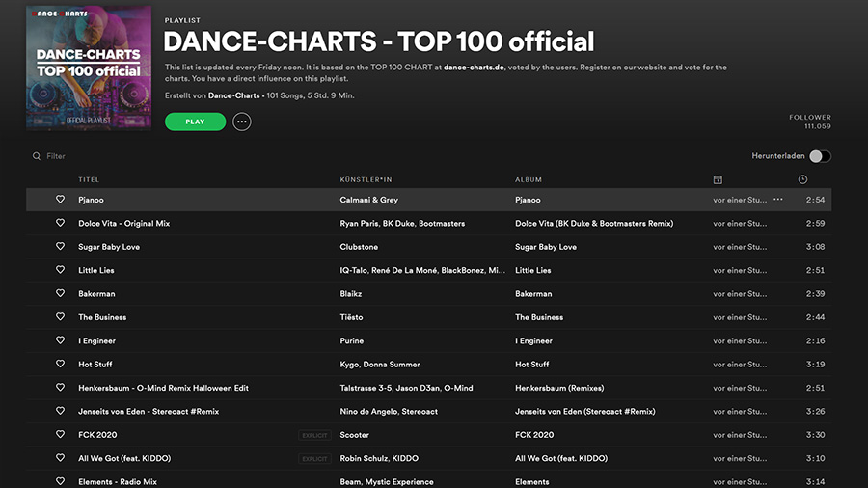The width and height of the screenshot is (868, 488).
Task: Heart the track Bakerman
Action: (61, 293)
